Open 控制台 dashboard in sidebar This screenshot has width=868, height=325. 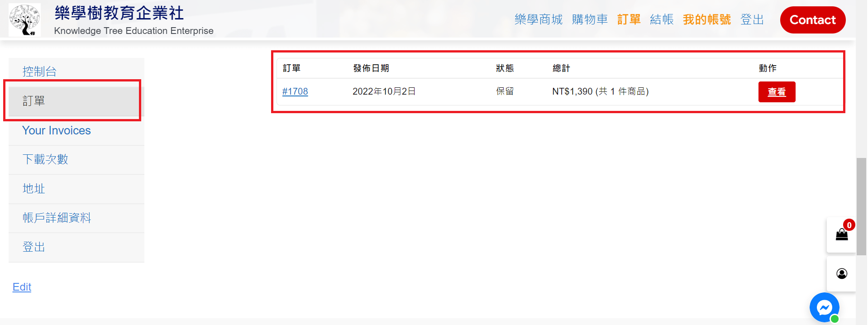(x=39, y=72)
